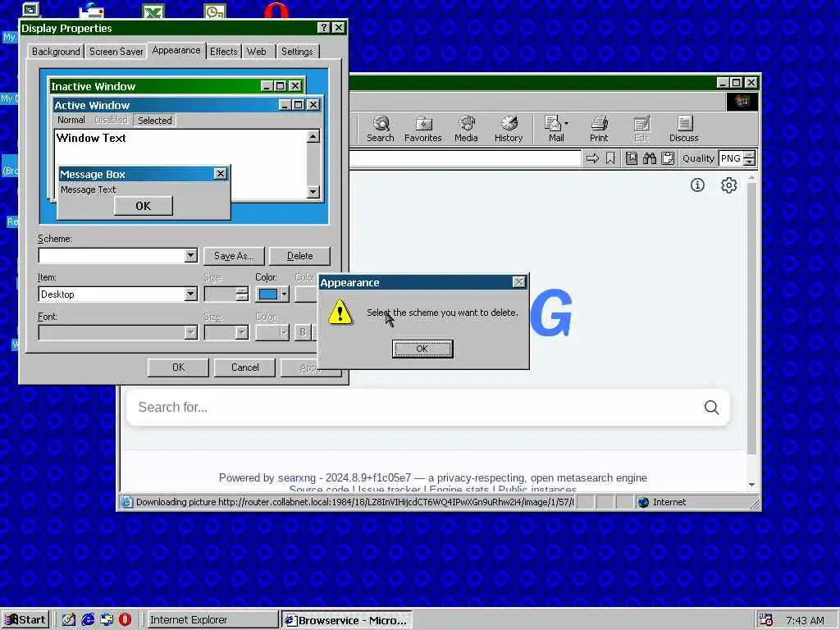This screenshot has height=630, width=840.
Task: Expand the disabled Font name dropdown
Action: pyautogui.click(x=190, y=333)
